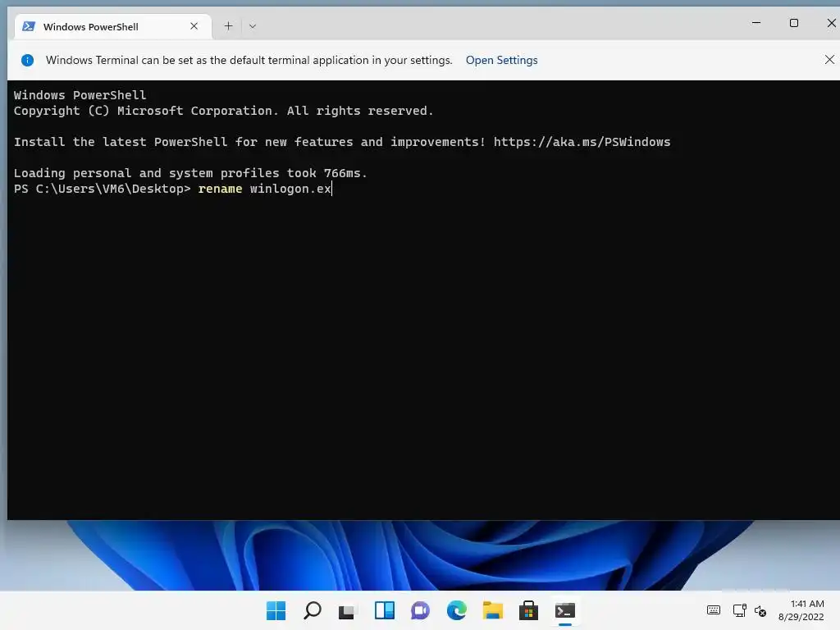Open Microsoft Store from taskbar
The height and width of the screenshot is (630, 840).
coord(529,610)
